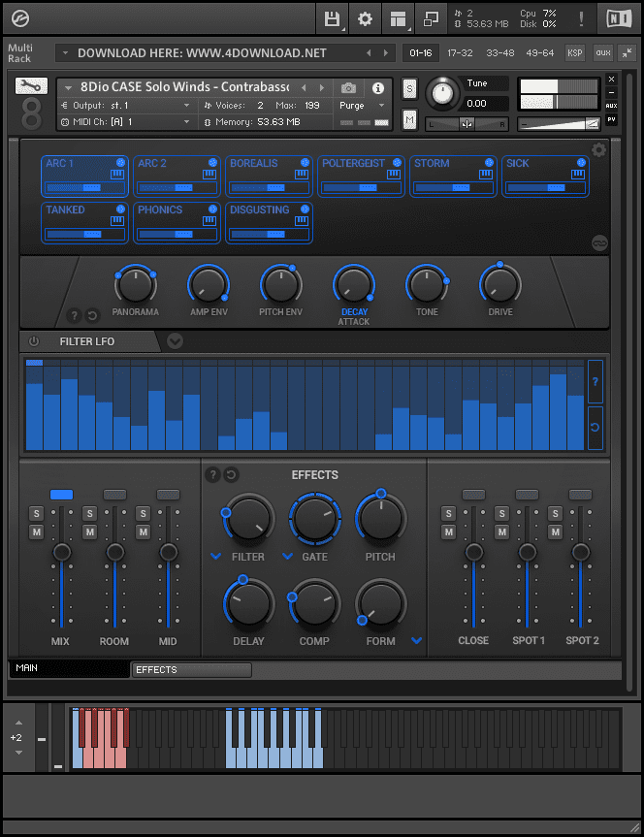644x837 pixels.
Task: Open the Purge dropdown menu
Action: (362, 106)
